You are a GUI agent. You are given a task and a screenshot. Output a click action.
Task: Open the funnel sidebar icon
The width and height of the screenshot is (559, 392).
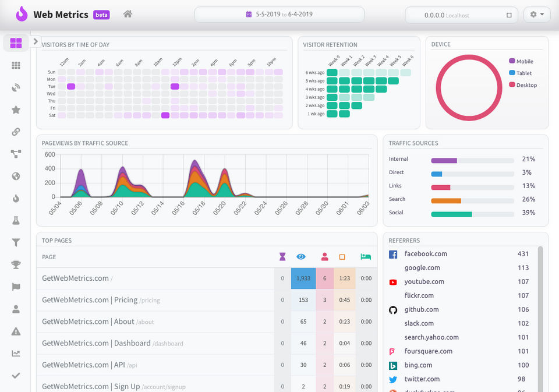pos(16,242)
